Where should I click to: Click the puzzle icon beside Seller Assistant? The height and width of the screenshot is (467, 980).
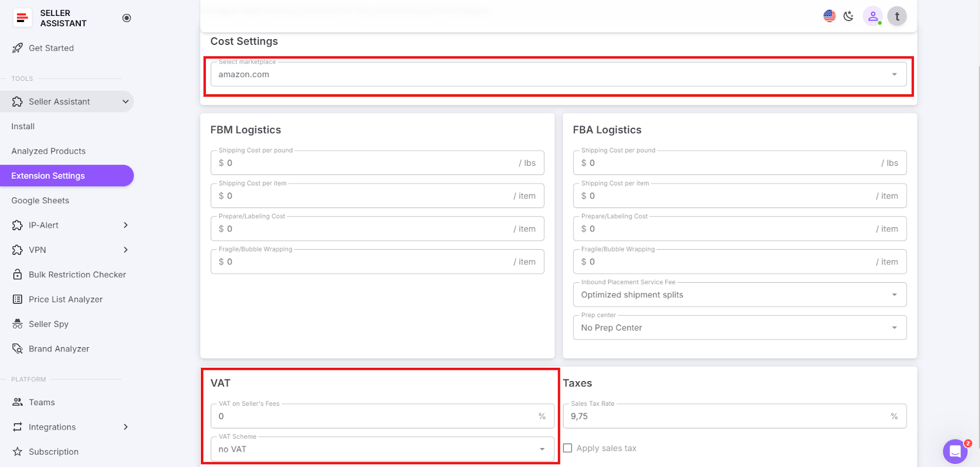tap(17, 102)
